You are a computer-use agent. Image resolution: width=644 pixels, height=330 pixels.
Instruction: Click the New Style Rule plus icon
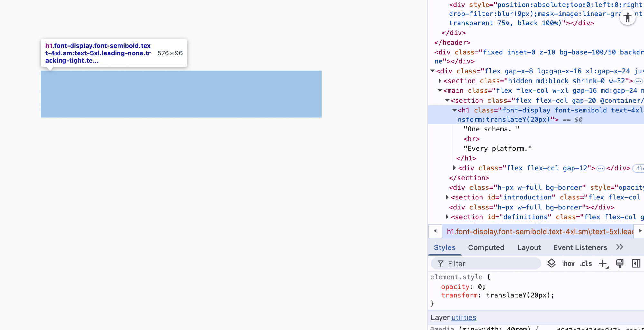(x=603, y=264)
